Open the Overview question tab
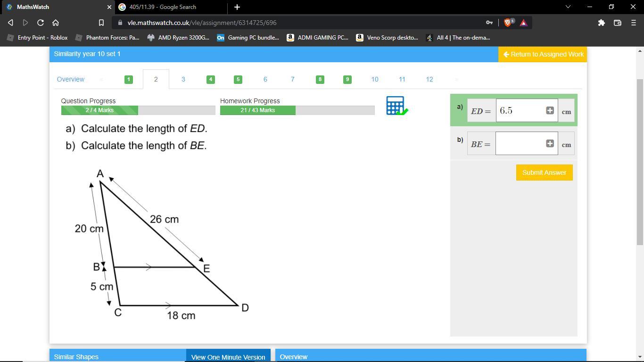This screenshot has width=644, height=362. 71,79
